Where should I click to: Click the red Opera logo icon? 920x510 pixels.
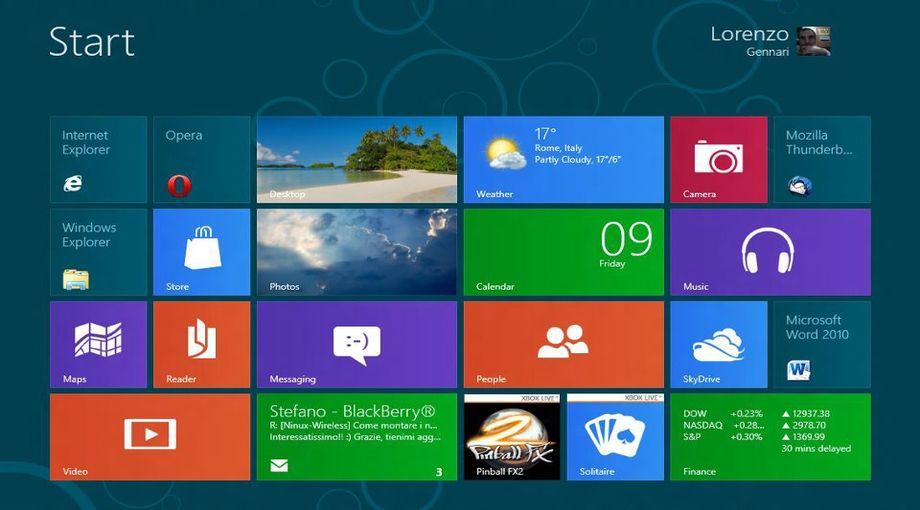(x=179, y=185)
